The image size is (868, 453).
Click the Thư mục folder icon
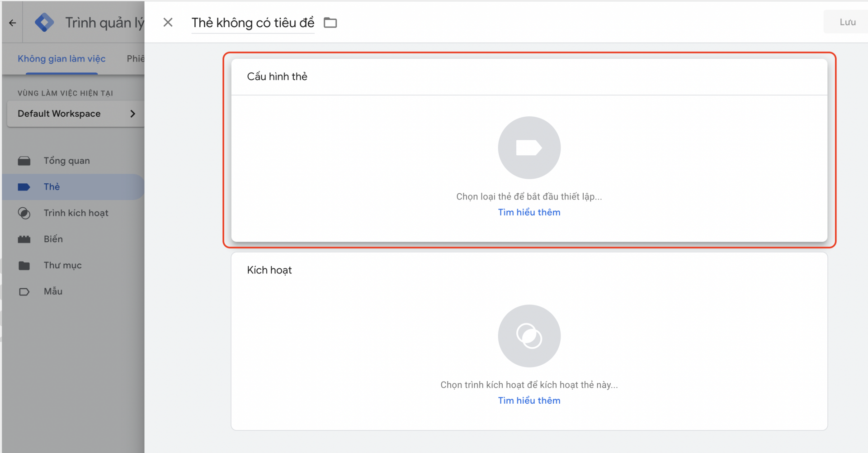tap(24, 266)
